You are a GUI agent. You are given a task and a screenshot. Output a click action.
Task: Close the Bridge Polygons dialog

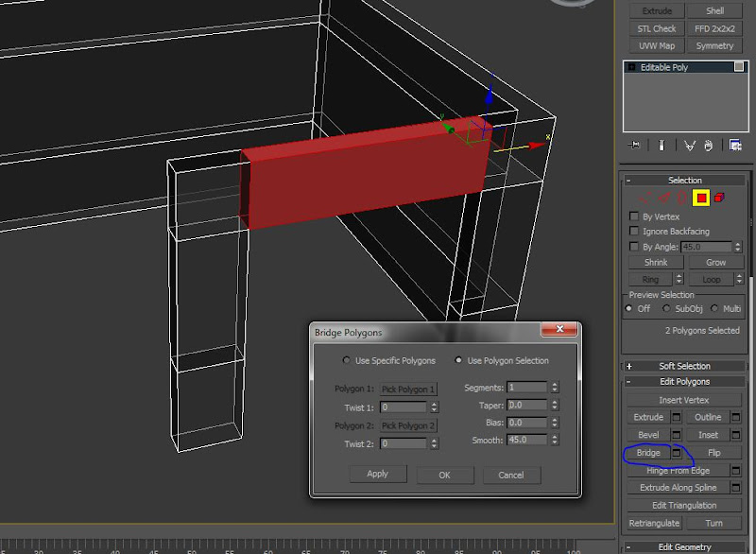(x=559, y=329)
